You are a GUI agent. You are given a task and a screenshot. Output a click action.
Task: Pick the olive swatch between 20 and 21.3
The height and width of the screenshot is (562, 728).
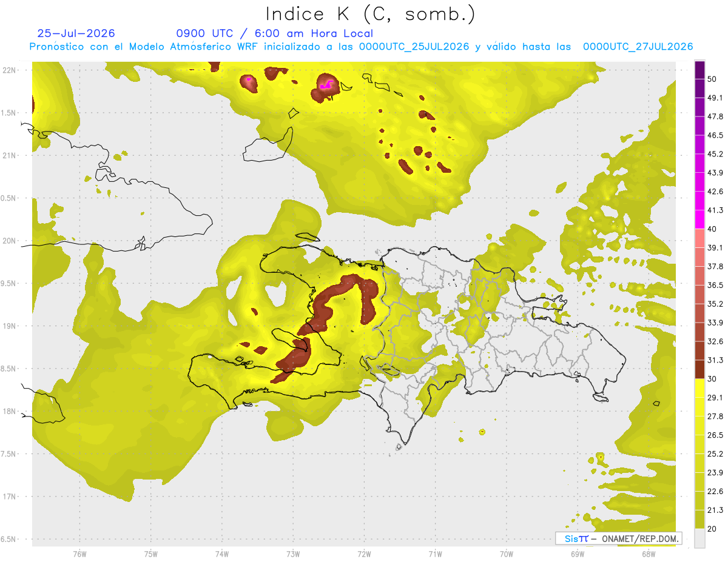699,520
